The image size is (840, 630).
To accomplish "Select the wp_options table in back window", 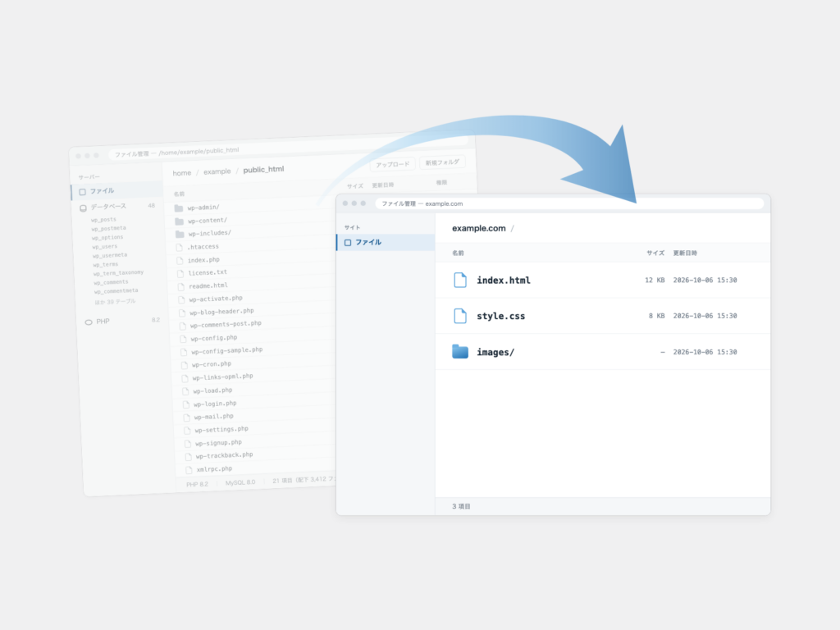I will [x=107, y=238].
